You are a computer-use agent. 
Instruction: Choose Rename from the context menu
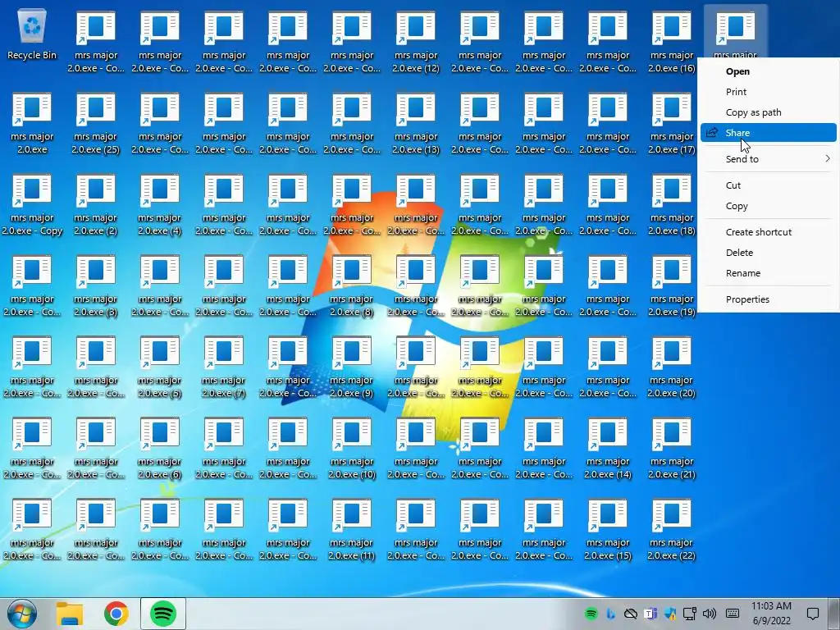coord(769,272)
